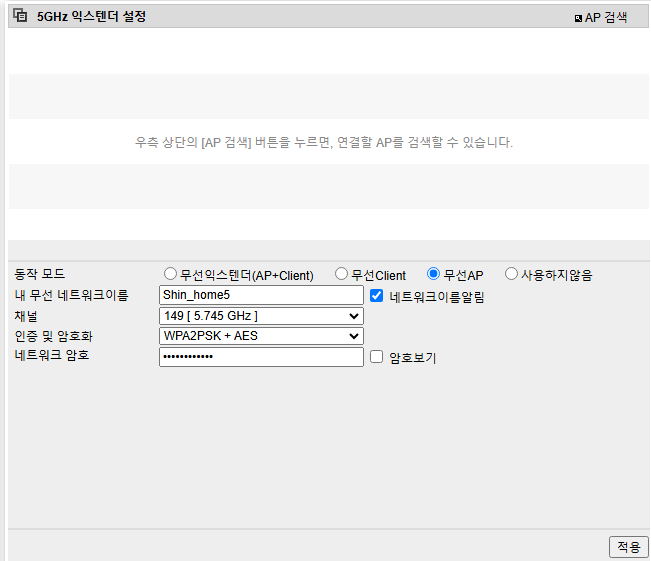The image size is (651, 561).
Task: Open the WPA2PSK + AES encryption dropdown
Action: (261, 336)
